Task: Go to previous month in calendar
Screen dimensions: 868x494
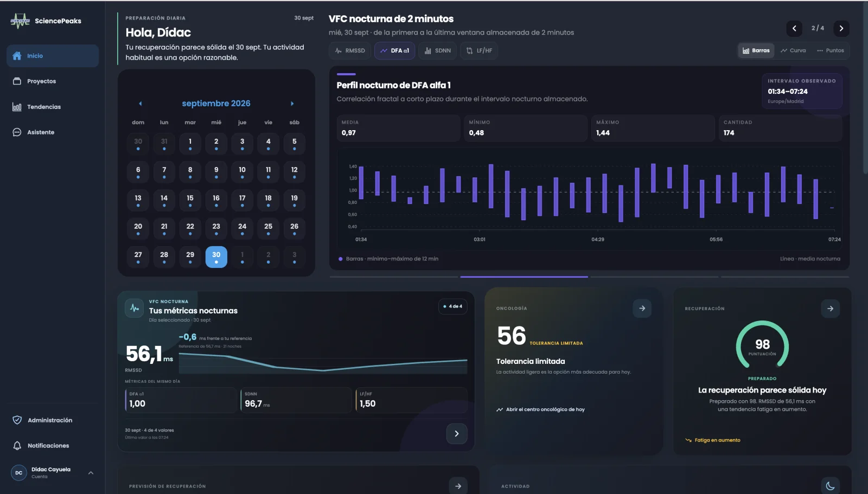Action: click(141, 104)
